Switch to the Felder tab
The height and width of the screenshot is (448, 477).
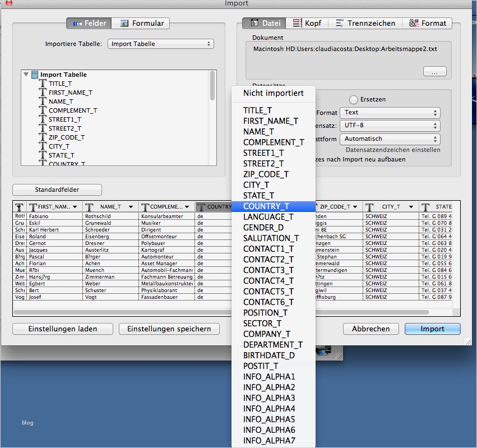click(x=89, y=23)
